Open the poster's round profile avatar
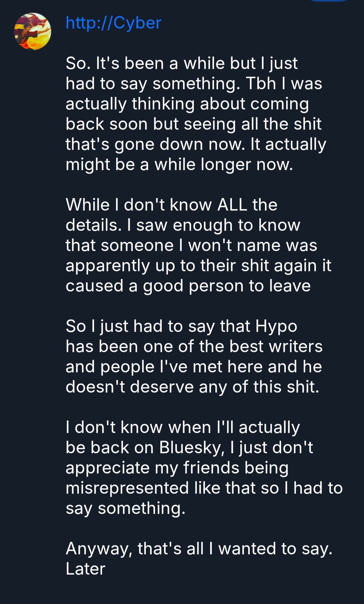Image resolution: width=364 pixels, height=604 pixels. click(33, 31)
